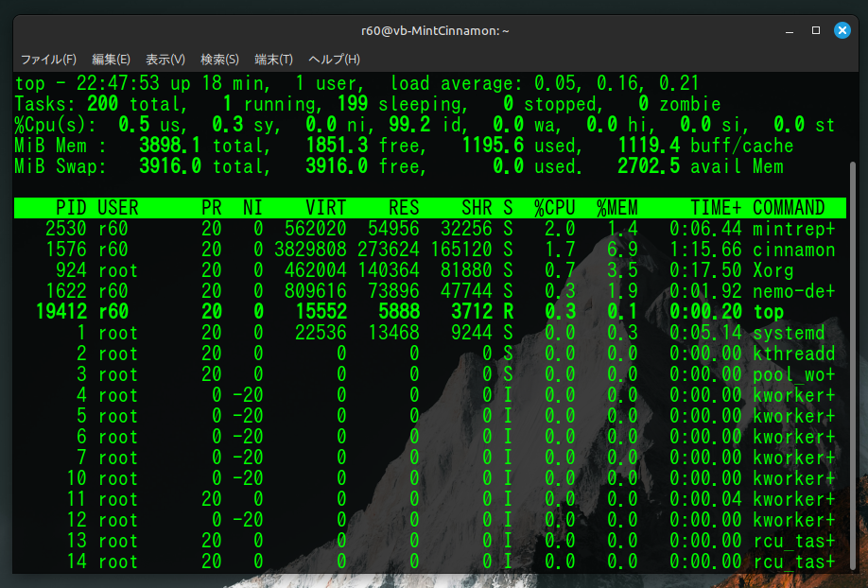Screen dimensions: 868x588
Task: Open the 表示(V) menu
Action: tap(165, 60)
